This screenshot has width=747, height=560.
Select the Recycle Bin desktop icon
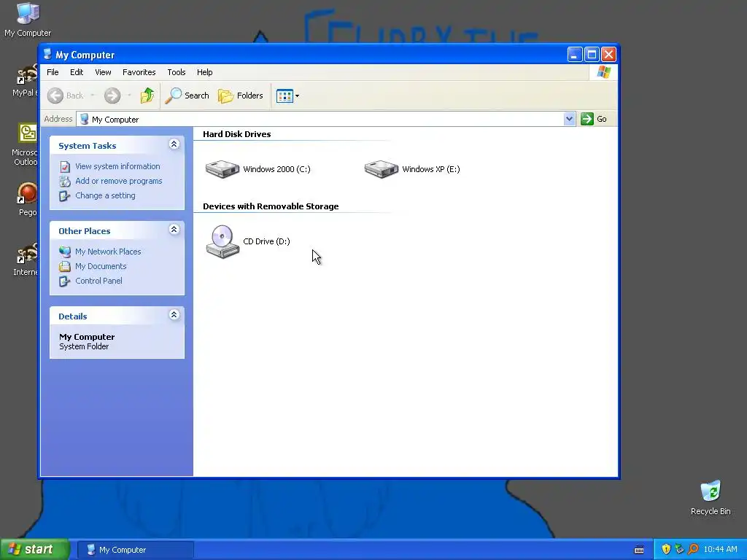(711, 498)
